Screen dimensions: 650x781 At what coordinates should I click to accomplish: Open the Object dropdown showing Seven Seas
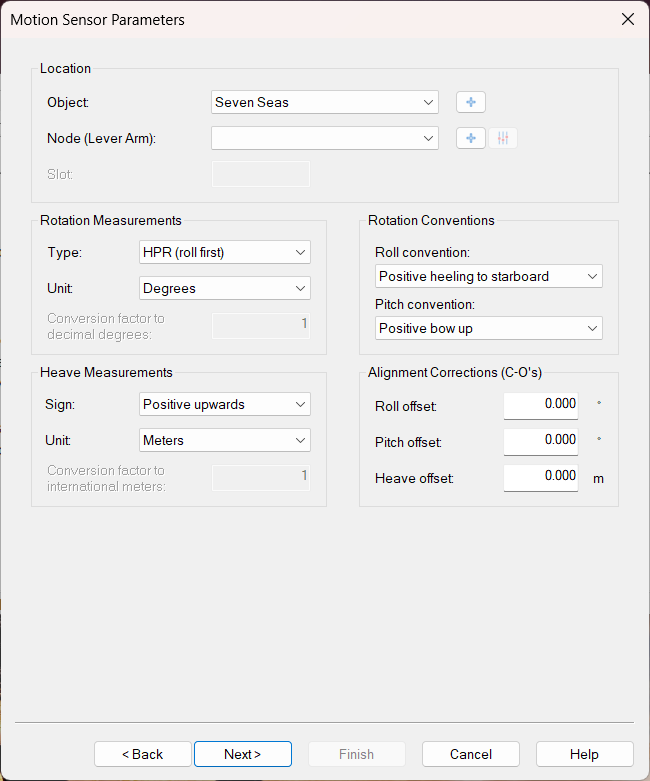[x=325, y=102]
